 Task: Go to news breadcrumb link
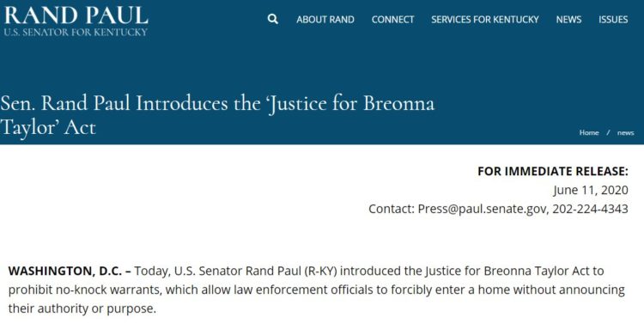click(625, 133)
